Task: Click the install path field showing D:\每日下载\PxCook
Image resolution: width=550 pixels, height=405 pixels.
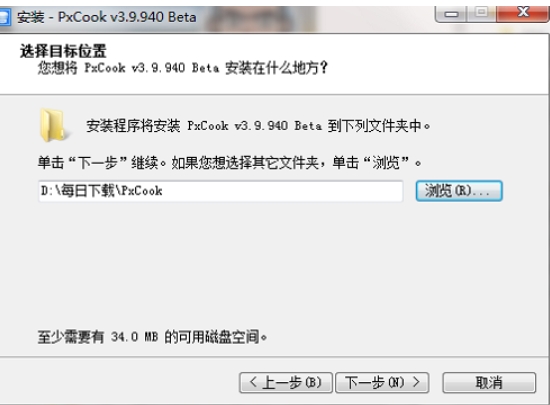Action: coord(221,191)
